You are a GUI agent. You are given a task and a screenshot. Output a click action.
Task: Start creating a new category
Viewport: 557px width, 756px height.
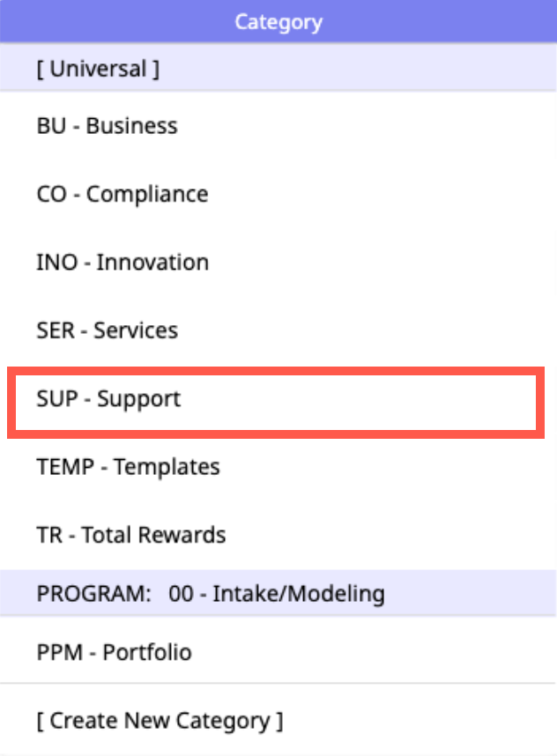[x=160, y=721]
